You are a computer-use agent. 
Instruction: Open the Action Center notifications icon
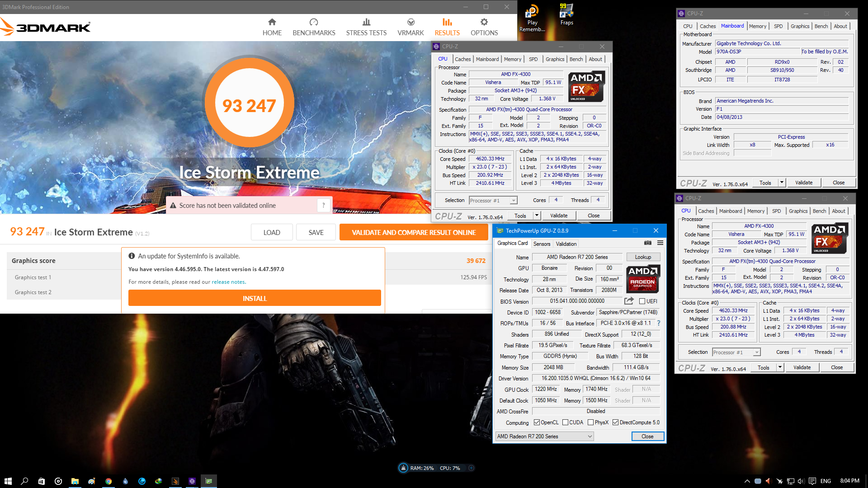click(x=812, y=481)
